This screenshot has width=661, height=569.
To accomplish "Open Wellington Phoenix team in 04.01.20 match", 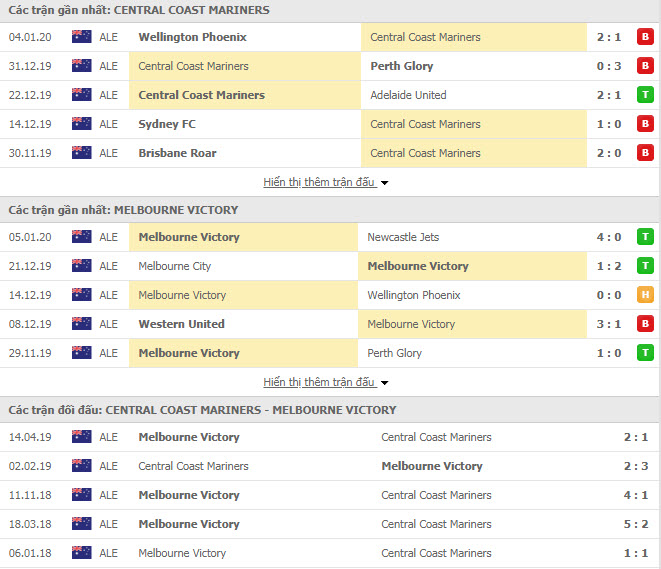I will point(193,37).
